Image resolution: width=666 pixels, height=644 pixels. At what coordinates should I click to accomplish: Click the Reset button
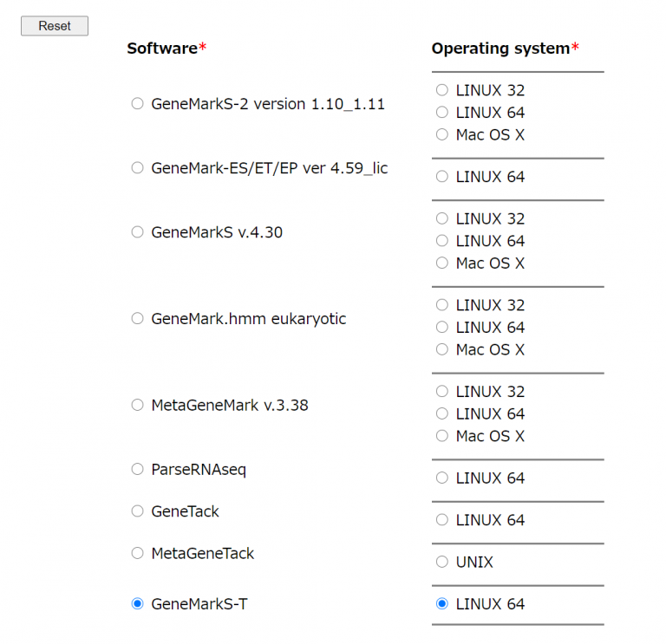point(55,26)
